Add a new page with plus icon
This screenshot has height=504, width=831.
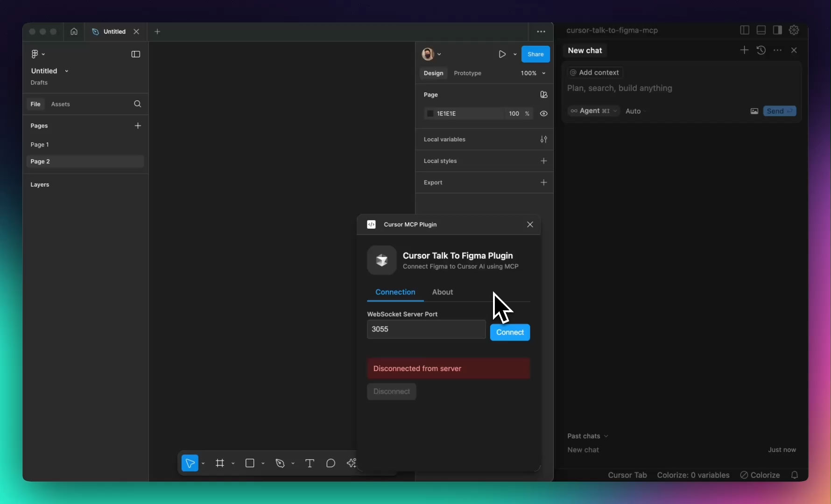[x=138, y=126]
